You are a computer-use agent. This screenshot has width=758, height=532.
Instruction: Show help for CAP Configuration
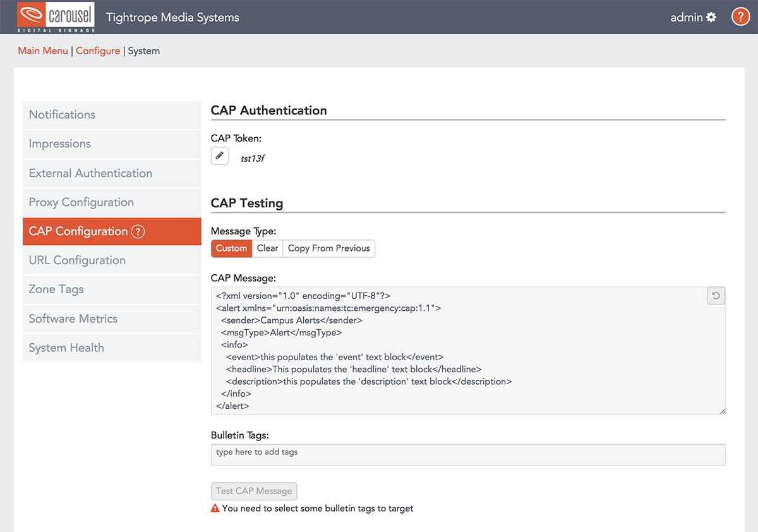[138, 232]
